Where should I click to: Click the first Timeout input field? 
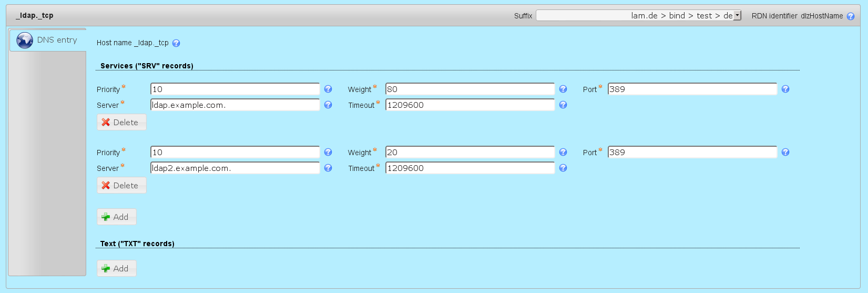(x=470, y=105)
